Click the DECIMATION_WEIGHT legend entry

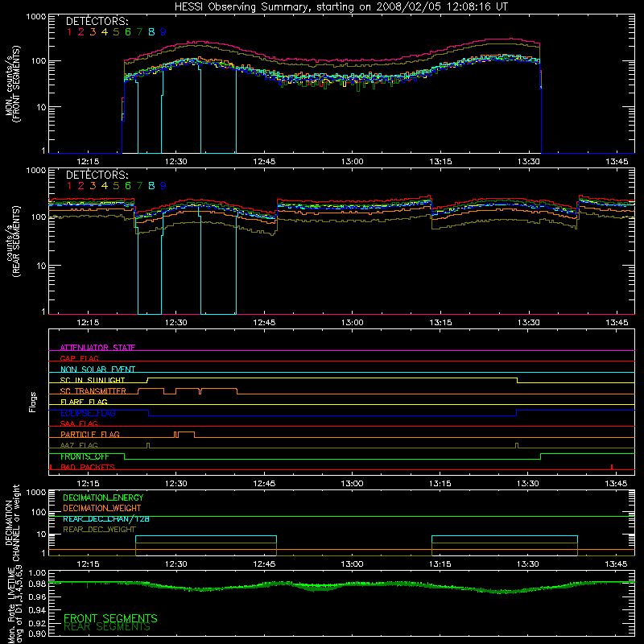[x=102, y=508]
